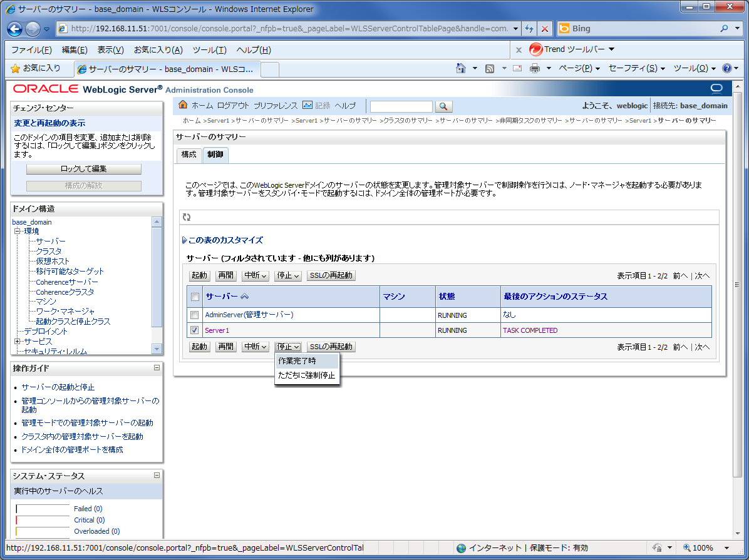Click the Trend toolbar logo icon

535,49
